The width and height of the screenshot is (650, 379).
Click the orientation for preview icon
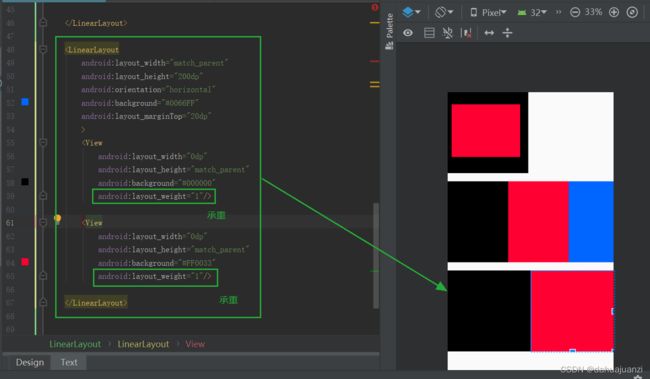tap(443, 12)
